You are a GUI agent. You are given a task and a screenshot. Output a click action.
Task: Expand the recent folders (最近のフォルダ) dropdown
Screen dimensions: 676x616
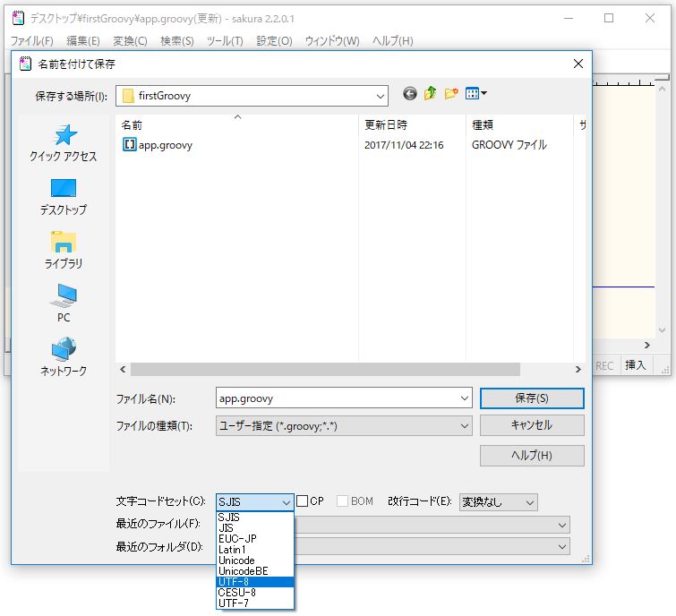coord(562,546)
